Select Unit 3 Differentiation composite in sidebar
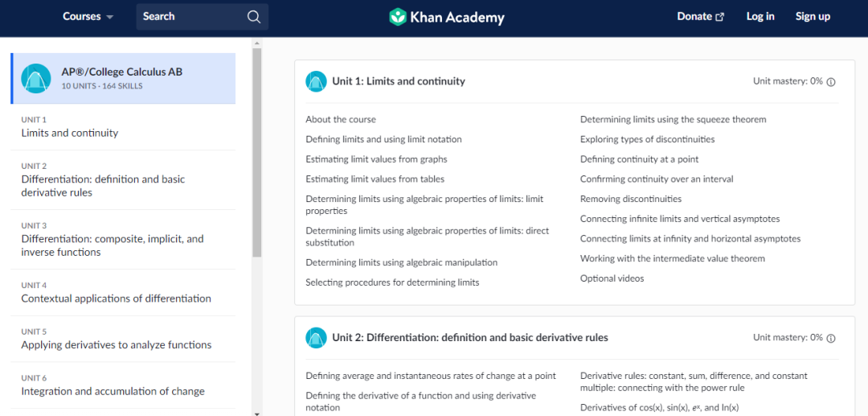The width and height of the screenshot is (868, 416). pyautogui.click(x=123, y=239)
